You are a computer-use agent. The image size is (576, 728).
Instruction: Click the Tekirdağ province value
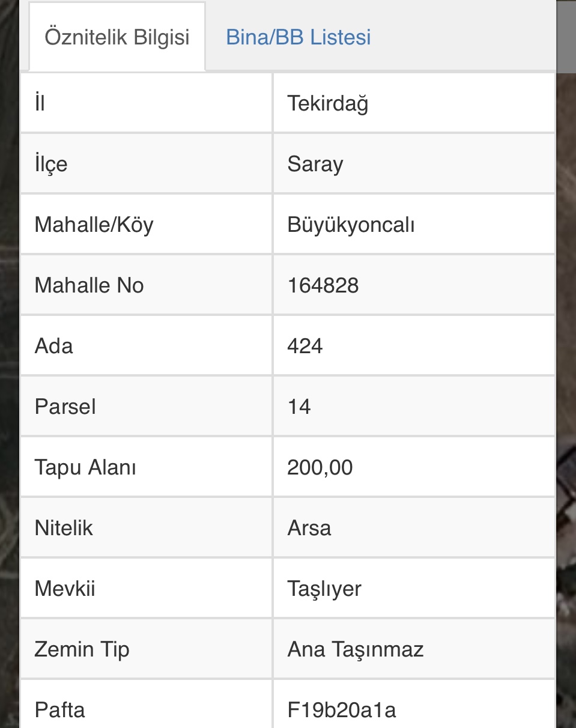pos(327,103)
